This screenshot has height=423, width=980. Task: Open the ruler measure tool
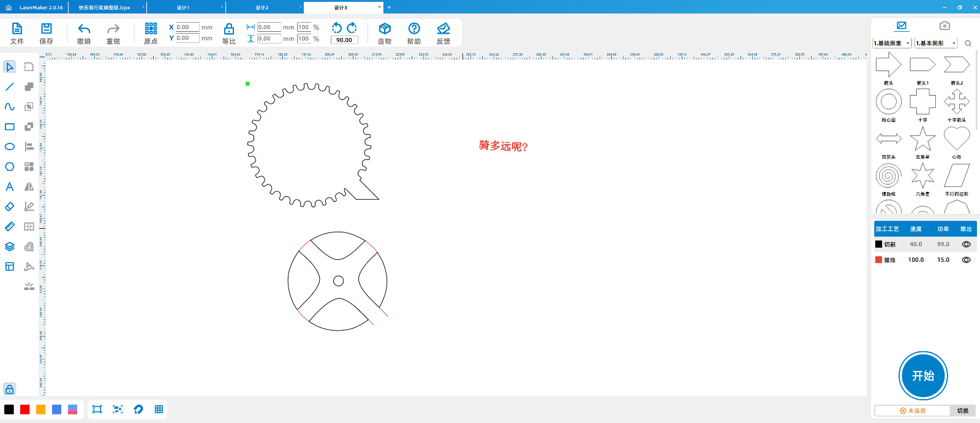10,226
